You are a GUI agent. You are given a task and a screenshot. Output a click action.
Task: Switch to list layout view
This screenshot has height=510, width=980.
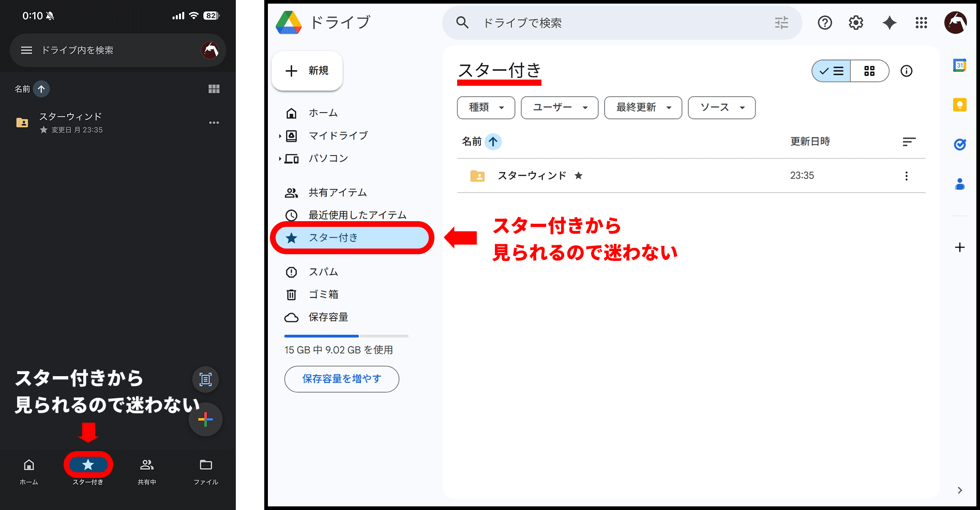coord(832,71)
